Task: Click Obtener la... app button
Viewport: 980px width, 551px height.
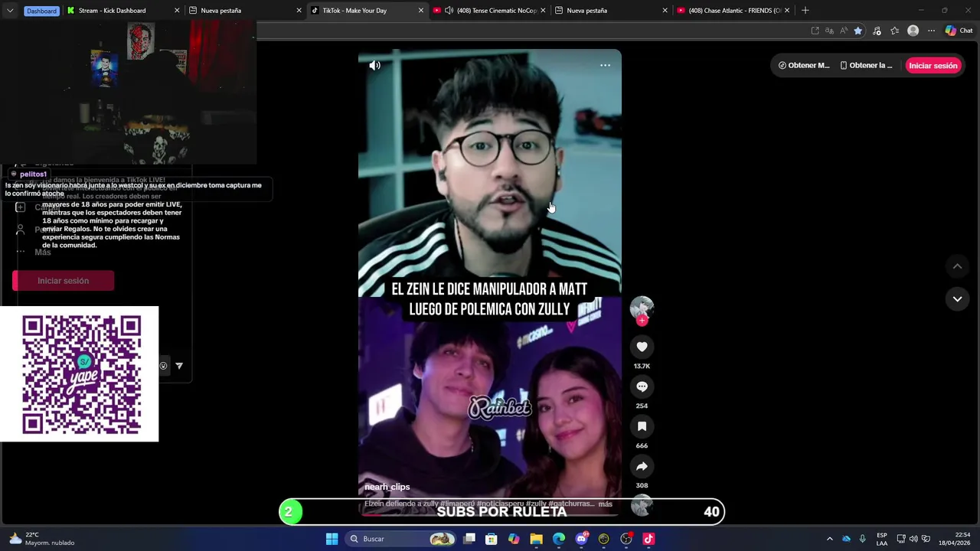Action: tap(866, 66)
